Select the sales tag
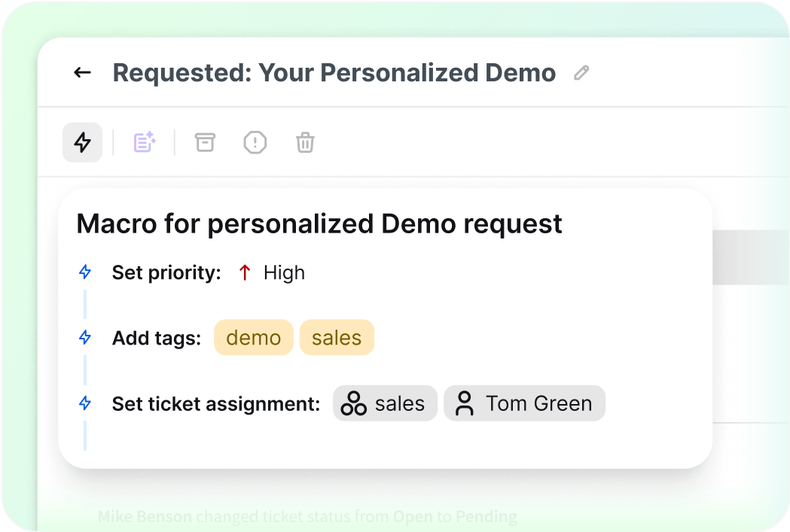The image size is (790, 532). click(x=337, y=337)
